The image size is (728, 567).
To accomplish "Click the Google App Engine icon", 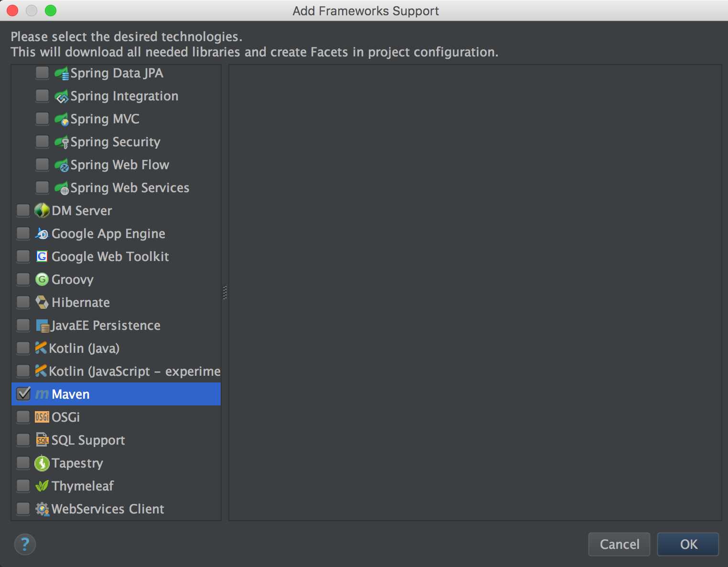I will pos(42,233).
